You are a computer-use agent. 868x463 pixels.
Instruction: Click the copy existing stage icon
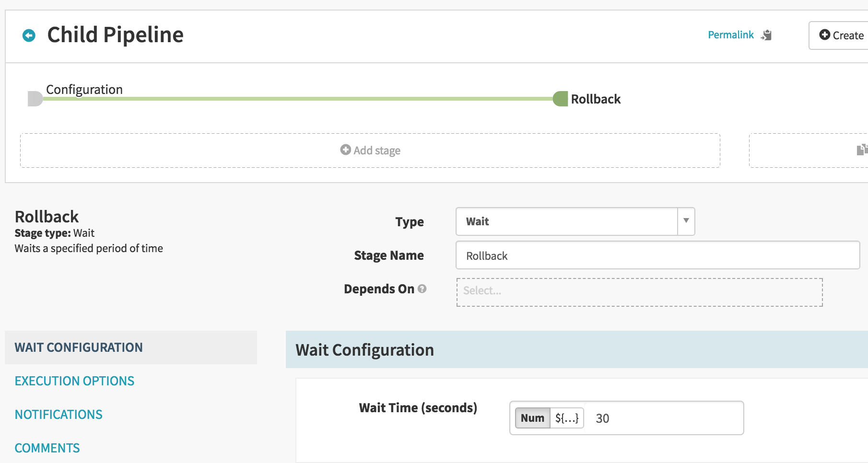coord(862,150)
